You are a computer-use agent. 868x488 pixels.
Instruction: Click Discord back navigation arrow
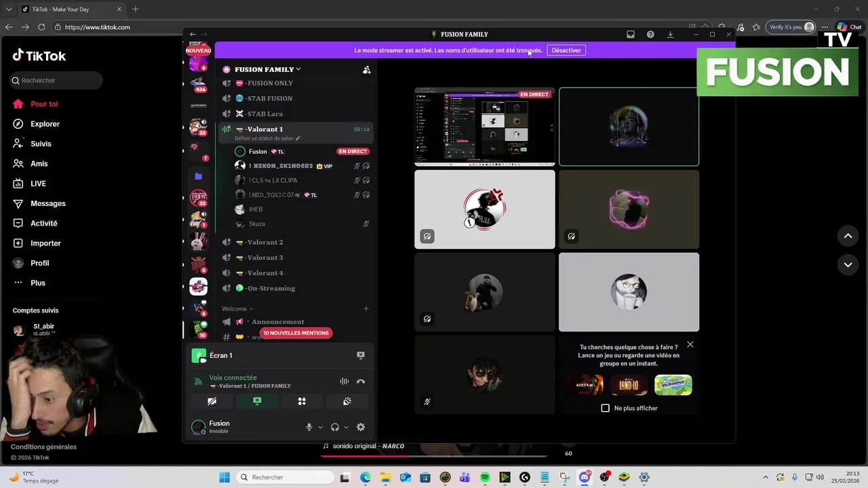[193, 34]
